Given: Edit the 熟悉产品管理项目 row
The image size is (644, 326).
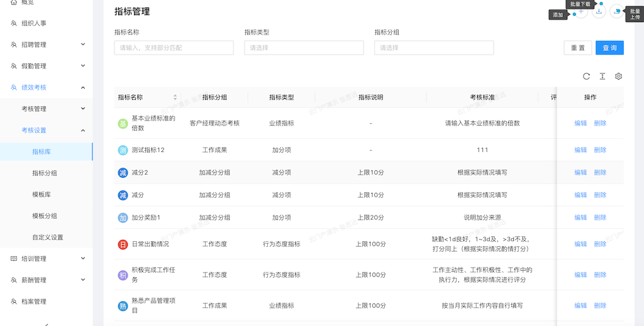Looking at the screenshot, I should [x=580, y=306].
